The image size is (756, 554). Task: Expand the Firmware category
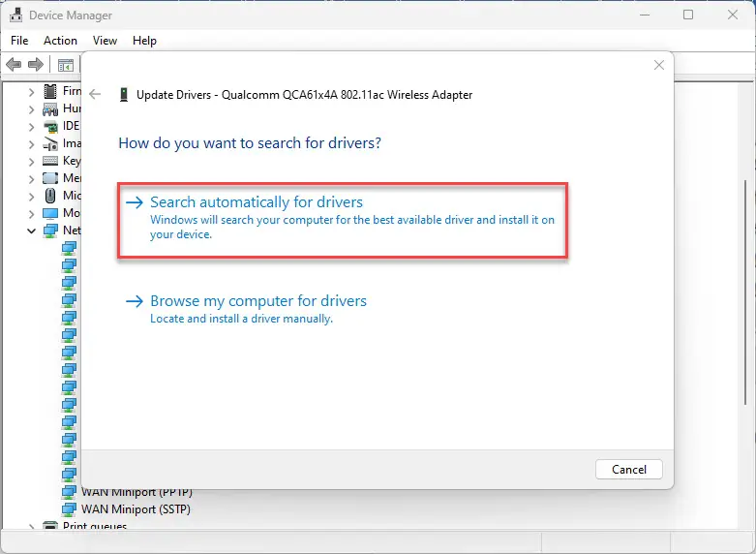tap(31, 92)
